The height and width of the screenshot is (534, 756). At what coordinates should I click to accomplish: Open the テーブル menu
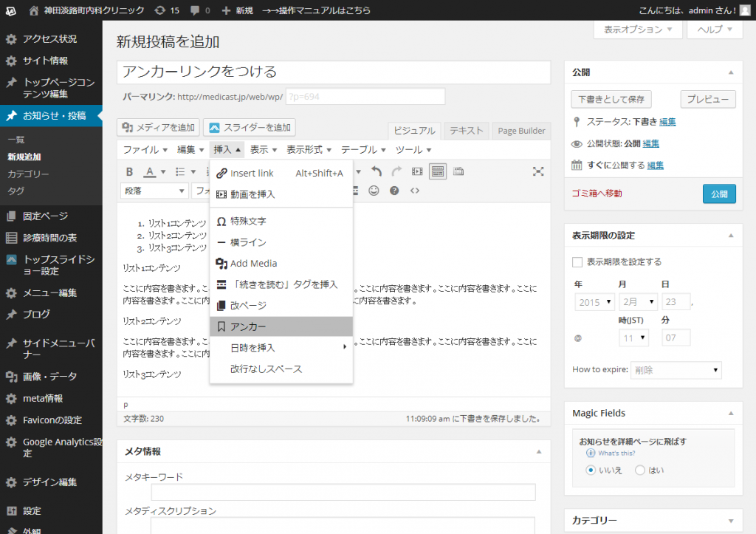pos(363,149)
